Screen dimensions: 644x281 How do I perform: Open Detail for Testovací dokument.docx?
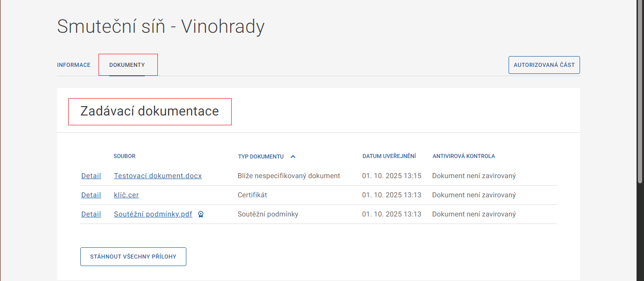click(91, 176)
